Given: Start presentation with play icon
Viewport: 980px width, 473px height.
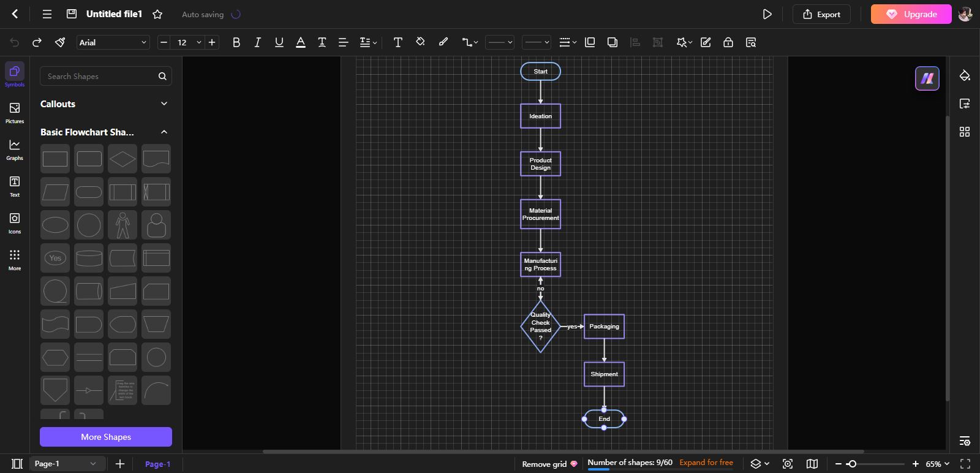Looking at the screenshot, I should pyautogui.click(x=767, y=14).
